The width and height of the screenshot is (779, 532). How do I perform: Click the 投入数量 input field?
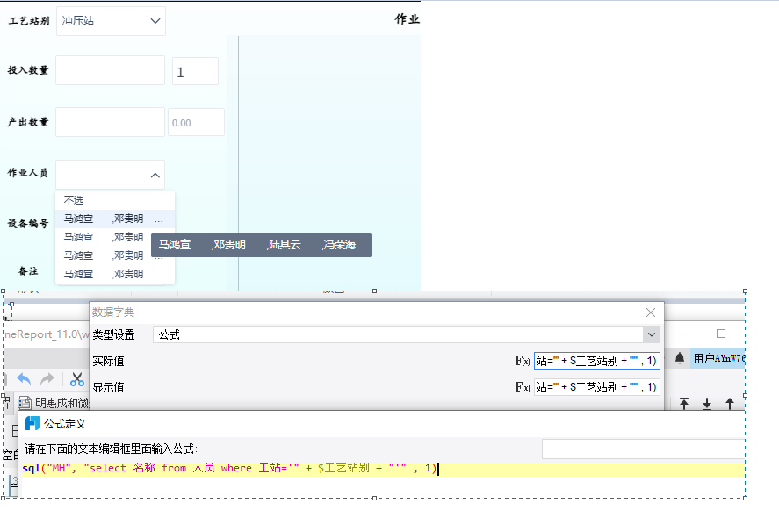(111, 70)
